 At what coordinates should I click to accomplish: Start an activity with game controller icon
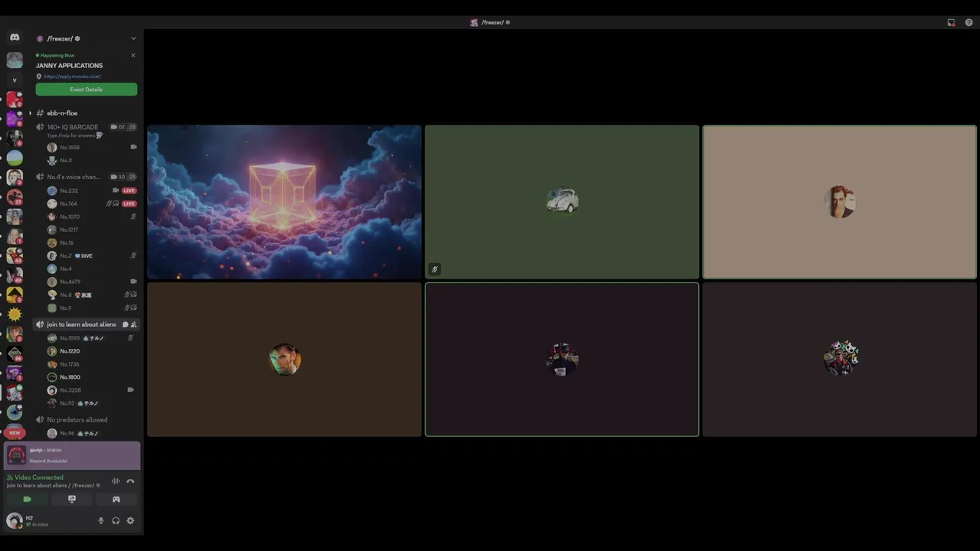point(116,499)
